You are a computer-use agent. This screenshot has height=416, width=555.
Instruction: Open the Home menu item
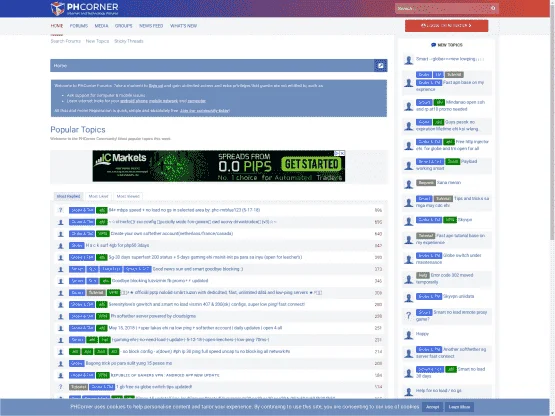coord(57,26)
